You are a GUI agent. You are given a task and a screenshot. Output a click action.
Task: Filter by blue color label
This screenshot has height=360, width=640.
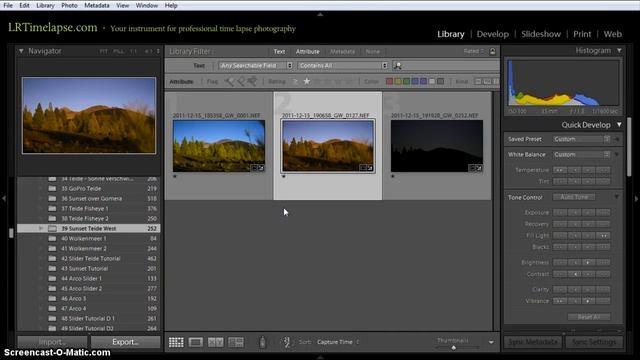click(415, 82)
